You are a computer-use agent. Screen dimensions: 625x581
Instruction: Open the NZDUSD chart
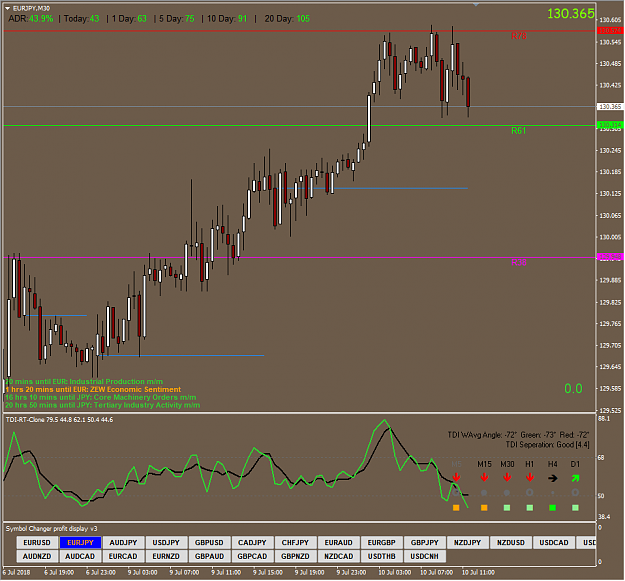tap(511, 543)
